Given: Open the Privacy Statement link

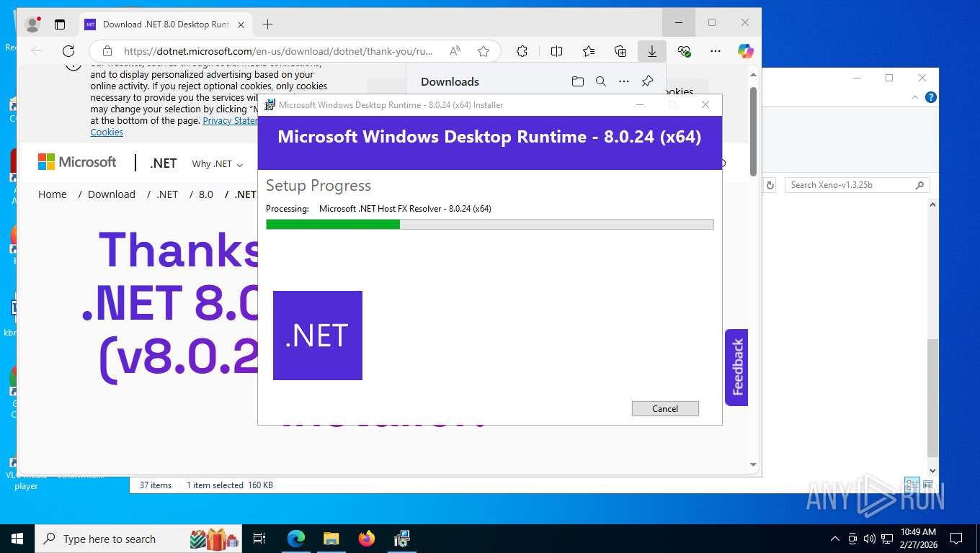Looking at the screenshot, I should (x=231, y=121).
